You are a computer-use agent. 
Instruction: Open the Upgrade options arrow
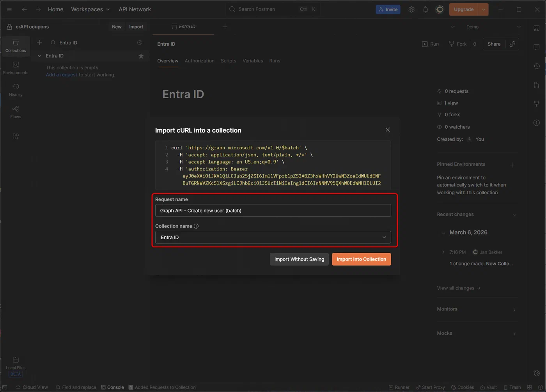[x=484, y=9]
